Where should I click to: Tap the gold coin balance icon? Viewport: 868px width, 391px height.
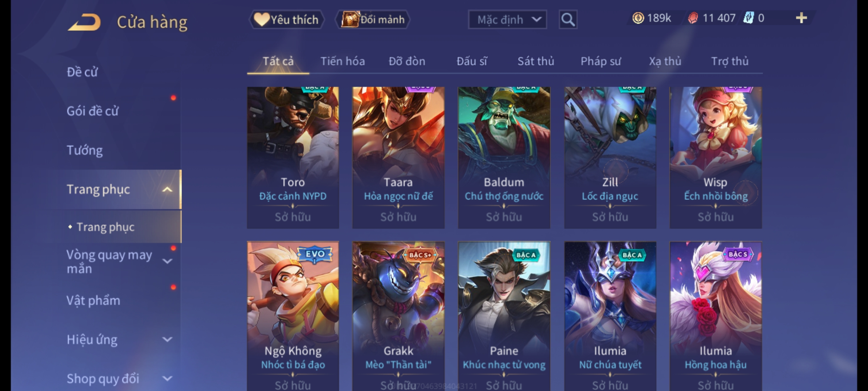pos(638,18)
